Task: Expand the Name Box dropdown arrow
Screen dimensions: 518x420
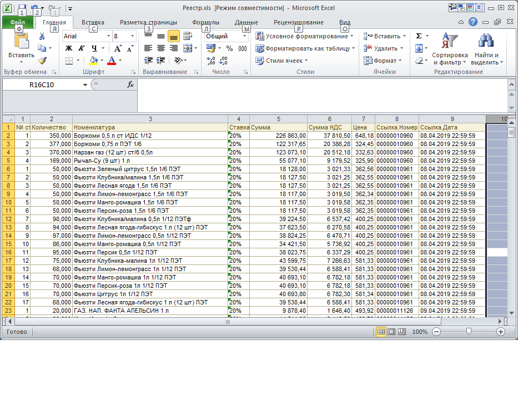Action: tap(85, 85)
